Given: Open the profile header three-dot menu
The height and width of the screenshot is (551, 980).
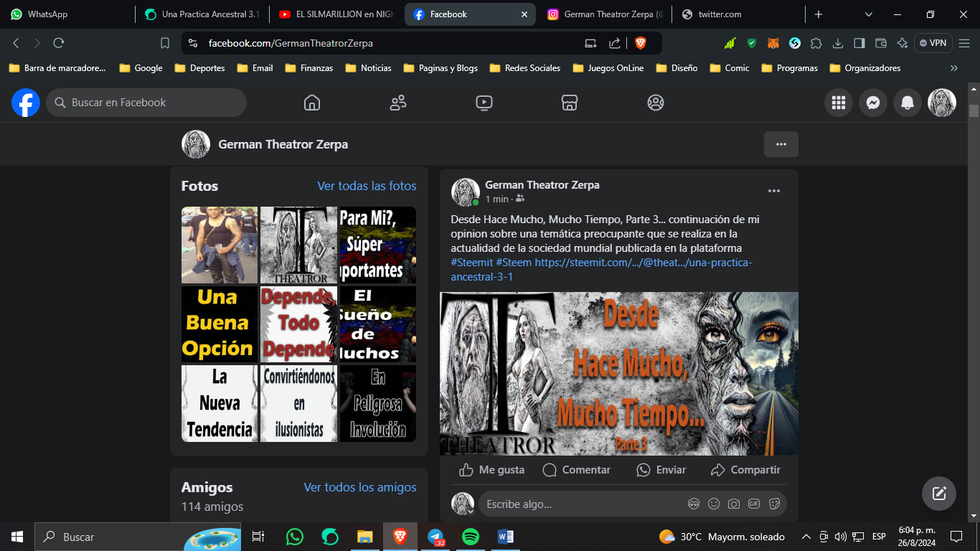Looking at the screenshot, I should point(781,144).
